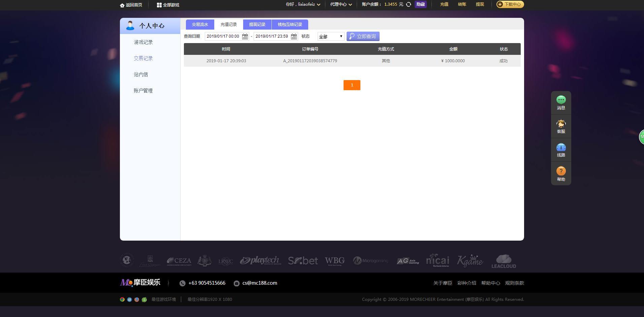Open the 线路 line selector icon
The height and width of the screenshot is (317, 644).
pyautogui.click(x=561, y=147)
